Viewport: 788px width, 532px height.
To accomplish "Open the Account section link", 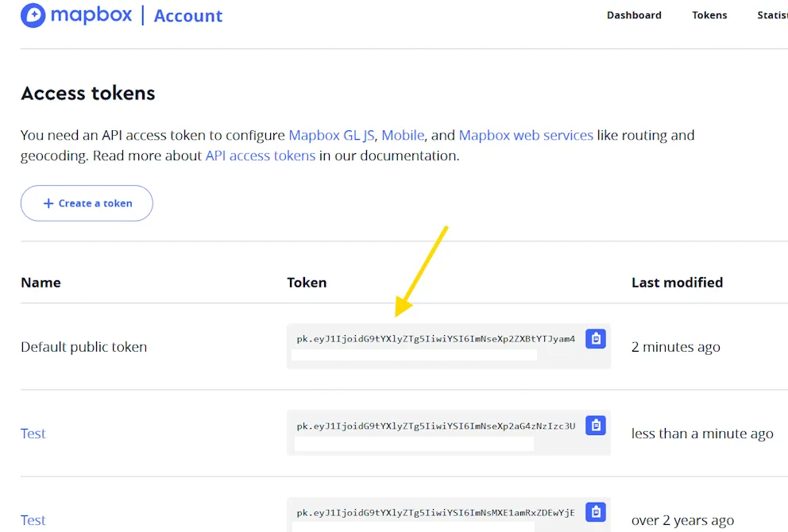I will [x=188, y=16].
